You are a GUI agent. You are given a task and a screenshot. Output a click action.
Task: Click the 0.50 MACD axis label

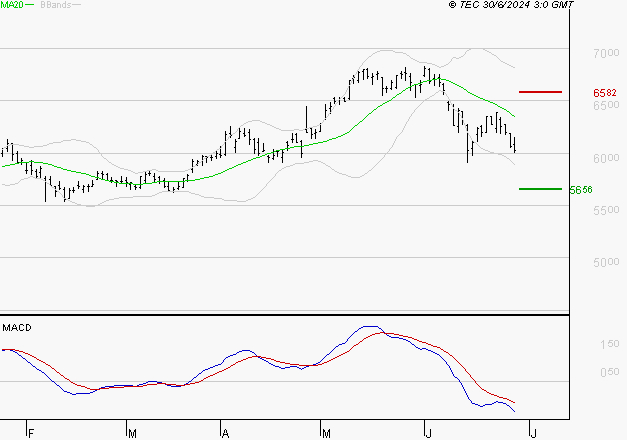click(x=609, y=372)
